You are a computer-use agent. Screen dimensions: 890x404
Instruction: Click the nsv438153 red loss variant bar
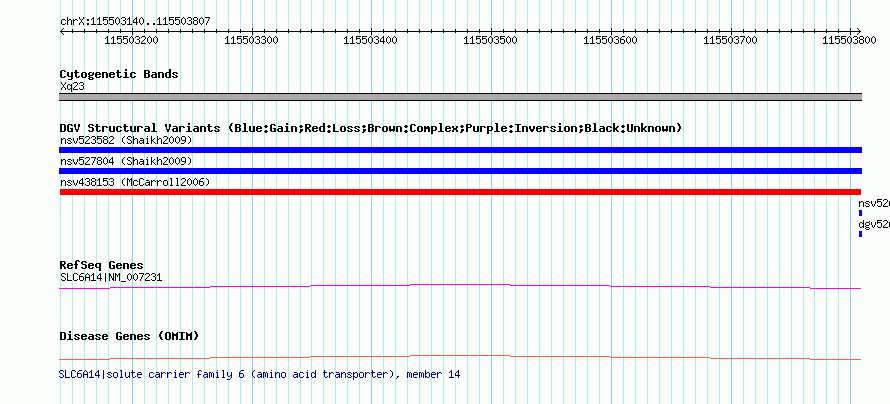[460, 192]
